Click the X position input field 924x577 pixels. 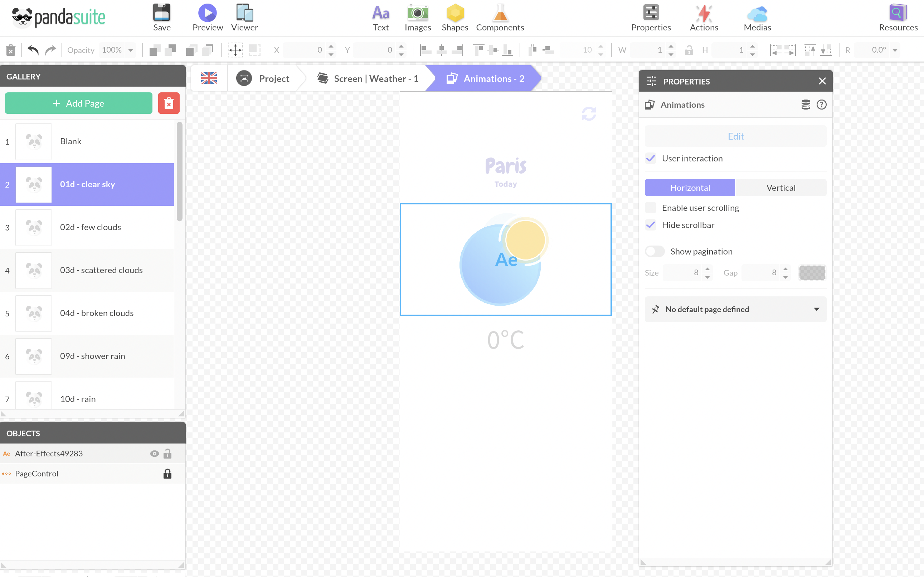click(304, 50)
